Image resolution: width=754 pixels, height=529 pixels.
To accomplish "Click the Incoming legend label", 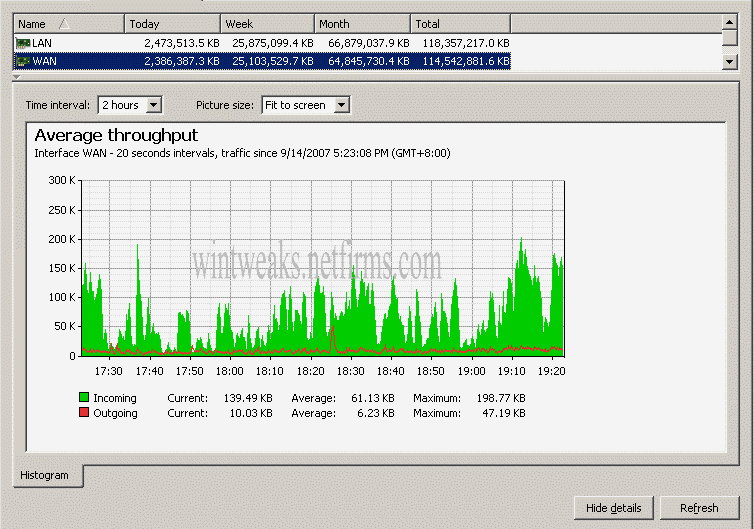I will [x=115, y=398].
